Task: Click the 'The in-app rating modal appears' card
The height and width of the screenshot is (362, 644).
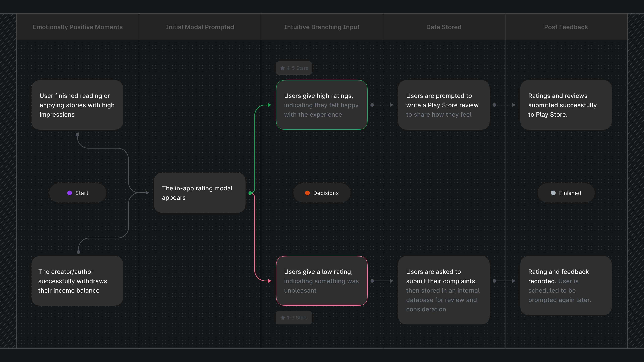Action: click(x=200, y=193)
